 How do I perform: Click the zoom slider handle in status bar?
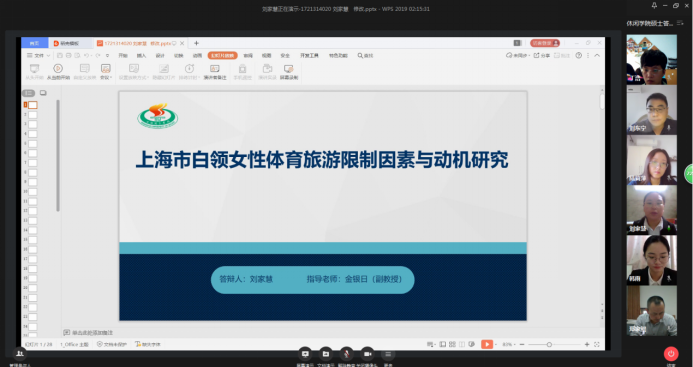549,344
